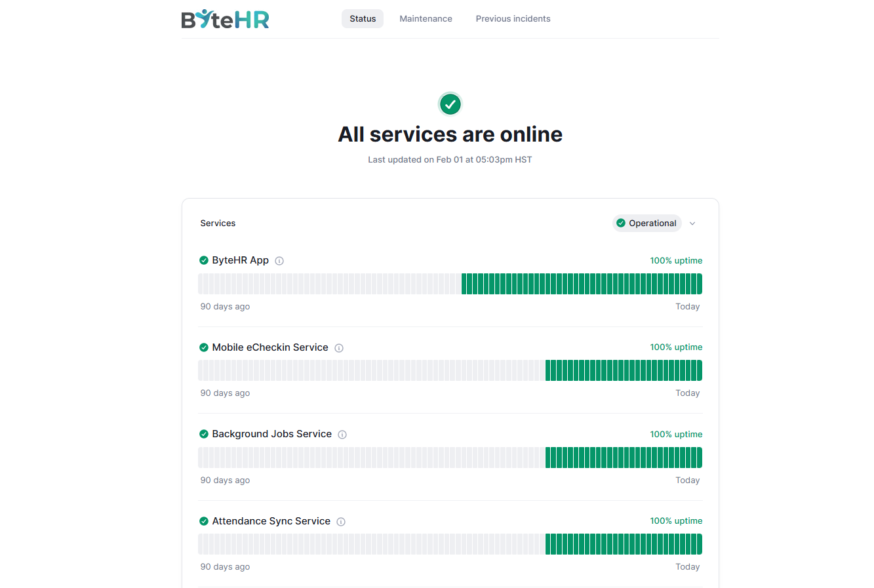Screen dimensions: 874x588
Task: Click today's bar in Attendance Sync uptime chart
Action: [700, 544]
